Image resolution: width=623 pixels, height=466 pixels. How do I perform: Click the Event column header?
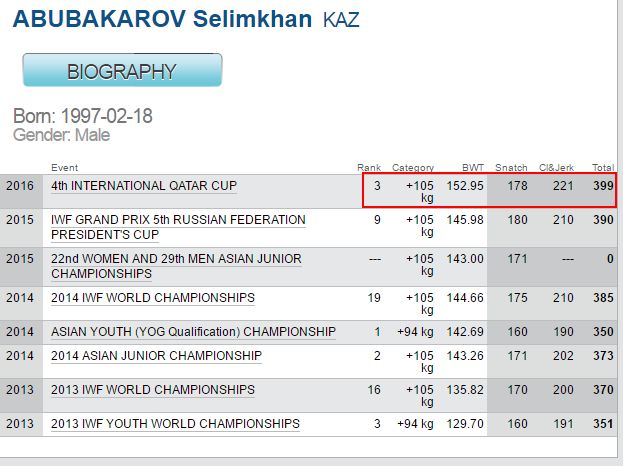click(64, 167)
